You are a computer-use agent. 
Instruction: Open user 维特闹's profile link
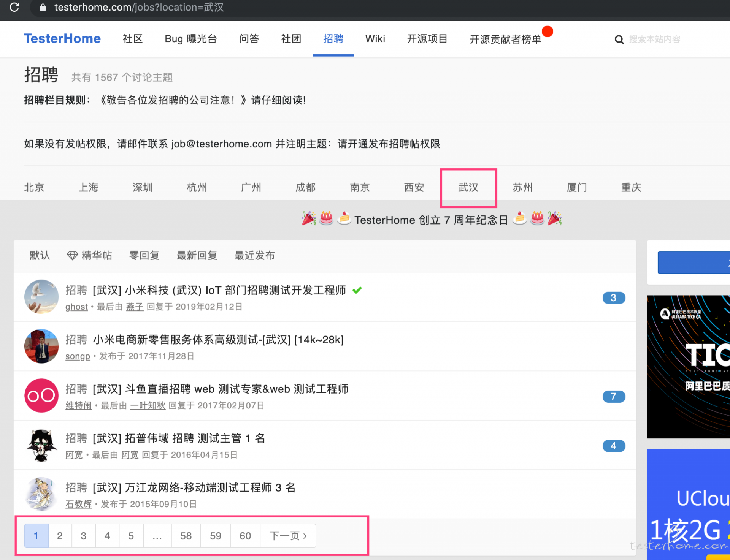click(79, 405)
